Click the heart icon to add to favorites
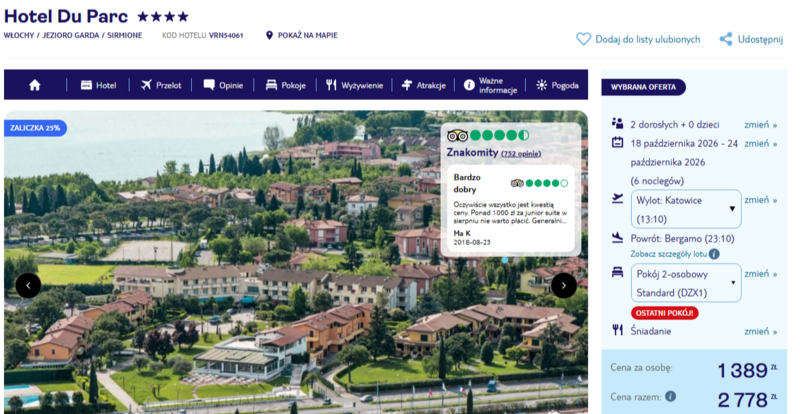The image size is (800, 414). tap(583, 40)
